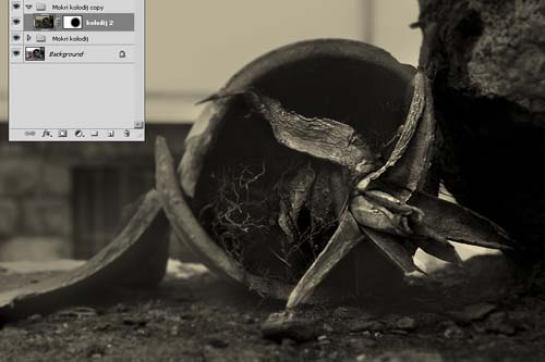Create a new adjustment layer

click(79, 133)
